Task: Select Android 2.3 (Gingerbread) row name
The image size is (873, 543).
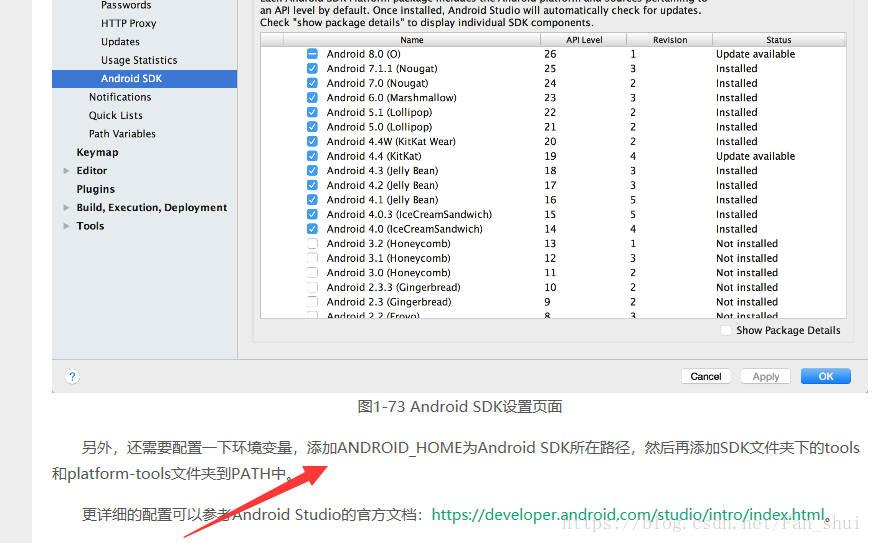Action: coord(389,302)
